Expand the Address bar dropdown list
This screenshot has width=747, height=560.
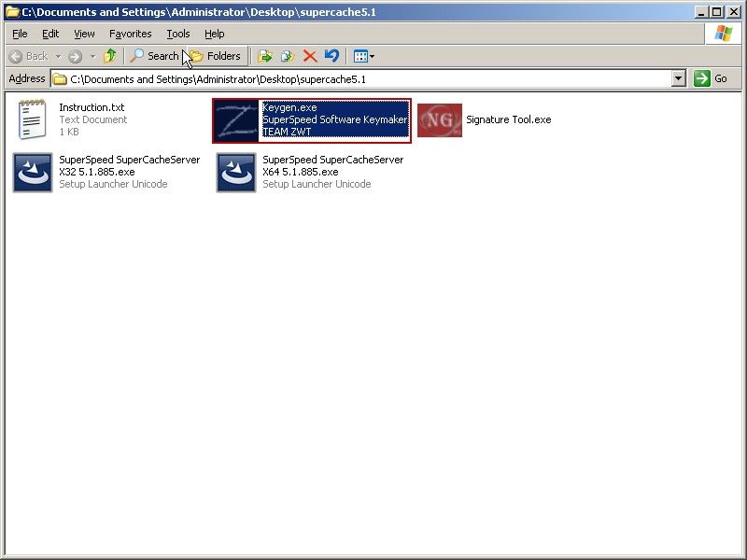[679, 78]
